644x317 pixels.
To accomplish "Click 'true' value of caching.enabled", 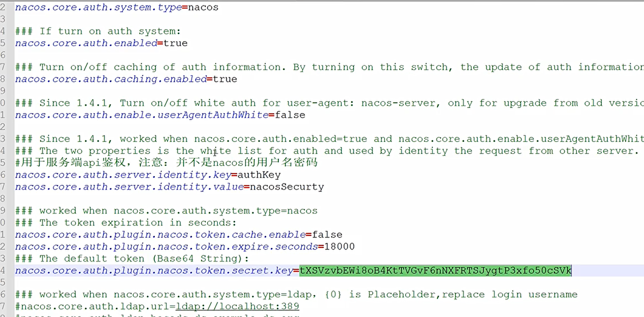I will pyautogui.click(x=225, y=79).
